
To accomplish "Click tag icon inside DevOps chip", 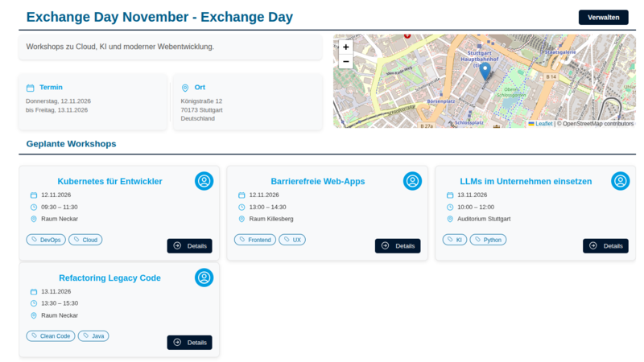I will point(35,239).
